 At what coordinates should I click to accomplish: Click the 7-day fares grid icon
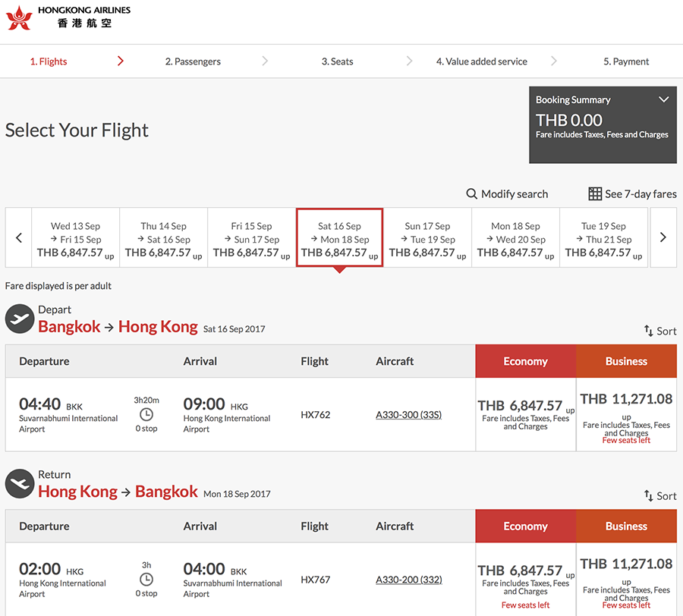point(594,193)
